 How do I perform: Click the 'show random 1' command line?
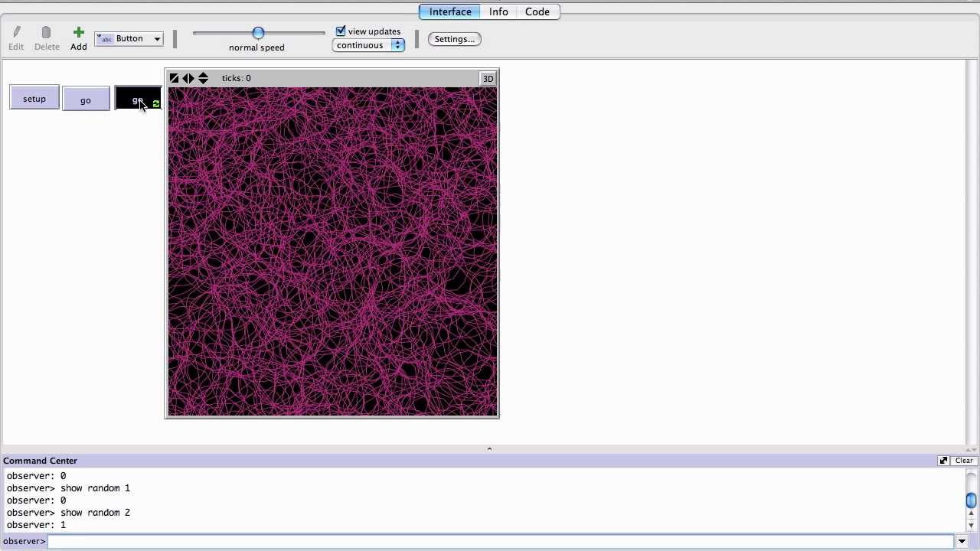coord(95,488)
